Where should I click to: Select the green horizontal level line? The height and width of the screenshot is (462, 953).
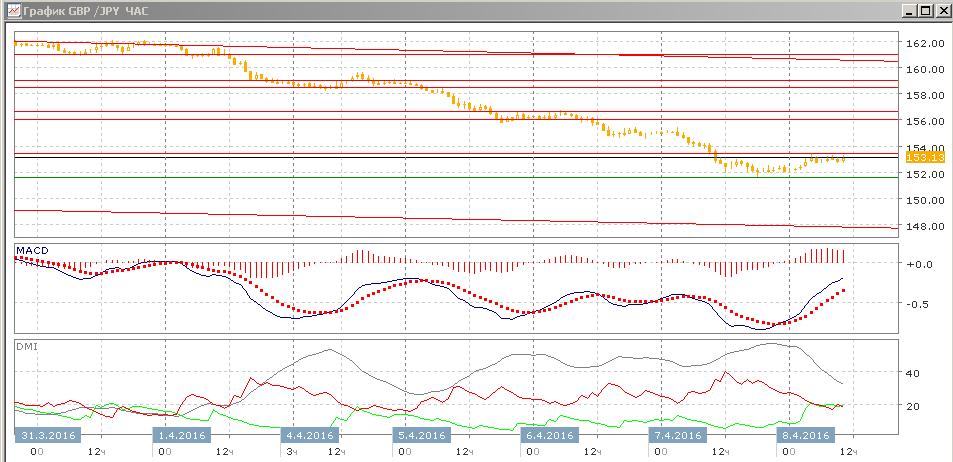[456, 177]
